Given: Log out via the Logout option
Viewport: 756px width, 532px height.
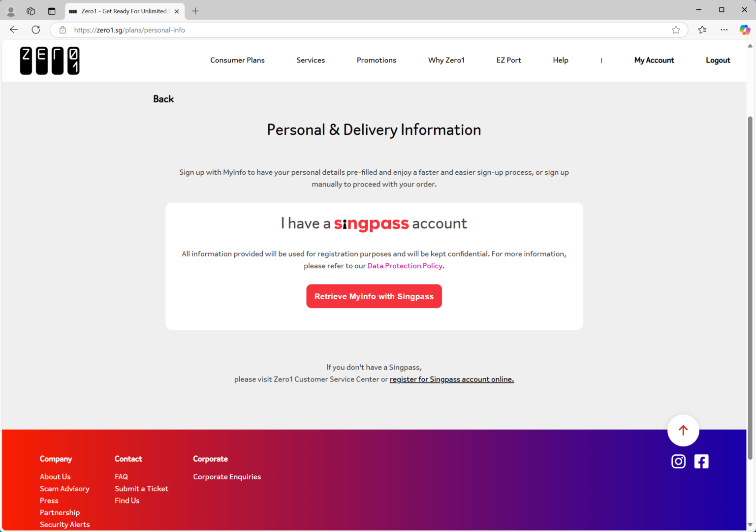Looking at the screenshot, I should [718, 60].
